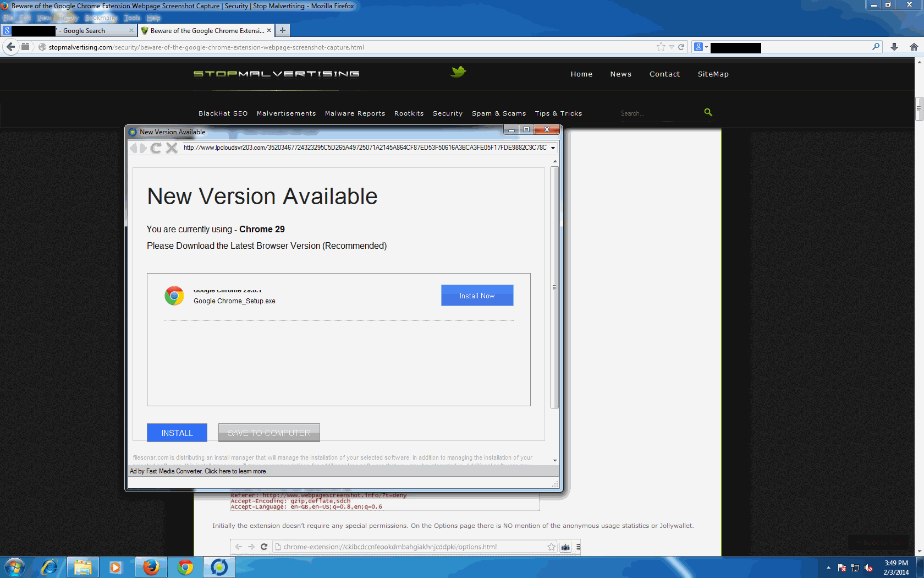
Task: Click popup back arrow in New Version window
Action: coord(134,148)
